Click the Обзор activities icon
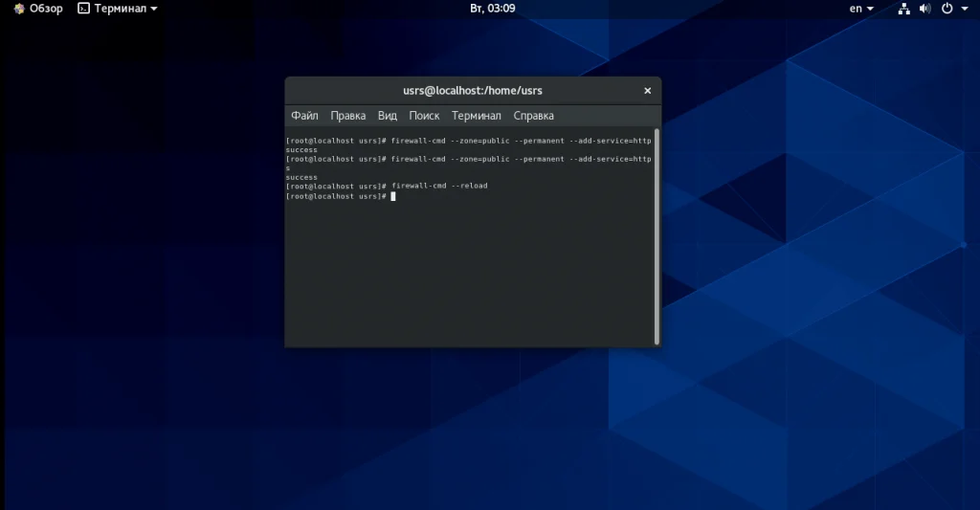This screenshot has width=980, height=510. click(19, 9)
